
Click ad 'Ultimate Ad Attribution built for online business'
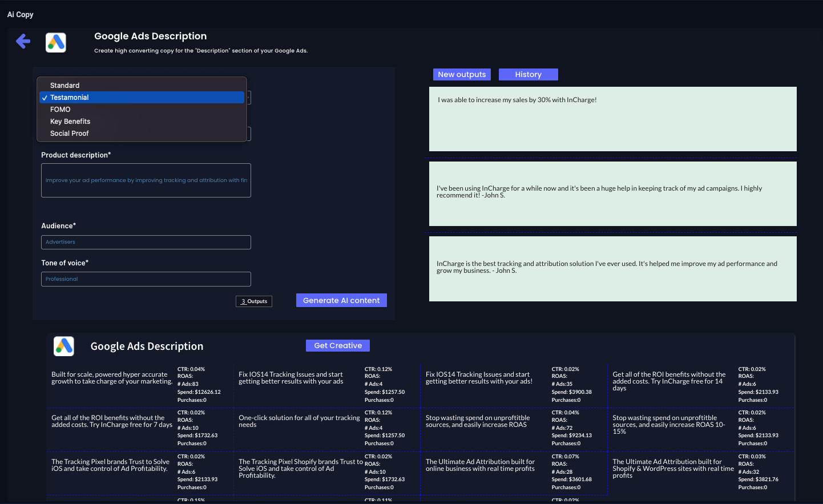(x=481, y=465)
